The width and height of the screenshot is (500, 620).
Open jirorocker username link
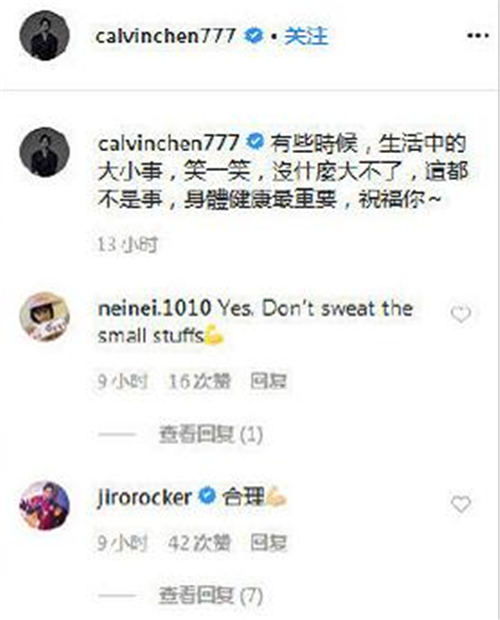click(145, 497)
